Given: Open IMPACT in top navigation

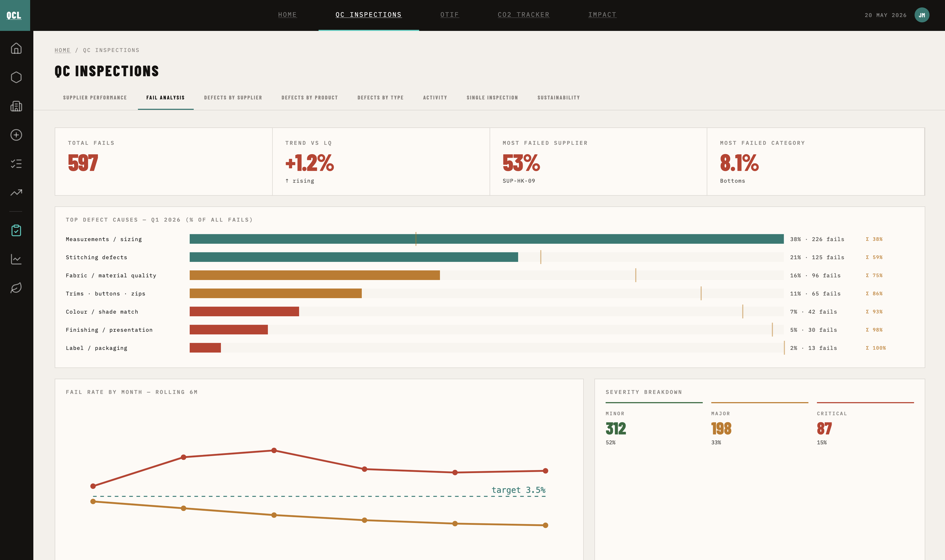Looking at the screenshot, I should coord(602,15).
